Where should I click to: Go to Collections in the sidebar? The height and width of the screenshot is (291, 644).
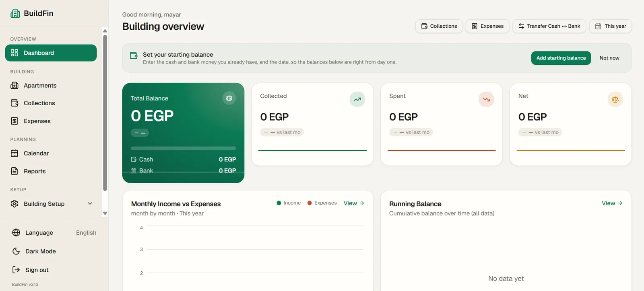click(51, 103)
